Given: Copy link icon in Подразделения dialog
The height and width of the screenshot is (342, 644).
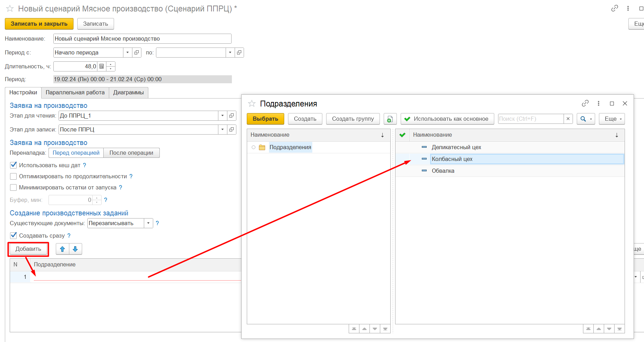Looking at the screenshot, I should [x=585, y=103].
